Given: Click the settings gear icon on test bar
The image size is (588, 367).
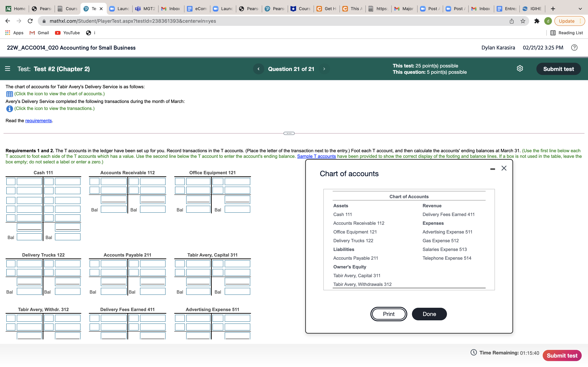Looking at the screenshot, I should [x=520, y=68].
